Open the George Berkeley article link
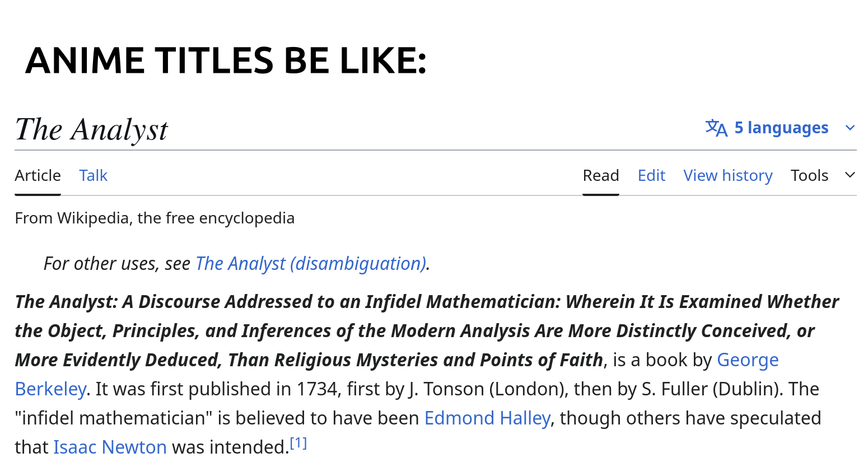 point(747,360)
